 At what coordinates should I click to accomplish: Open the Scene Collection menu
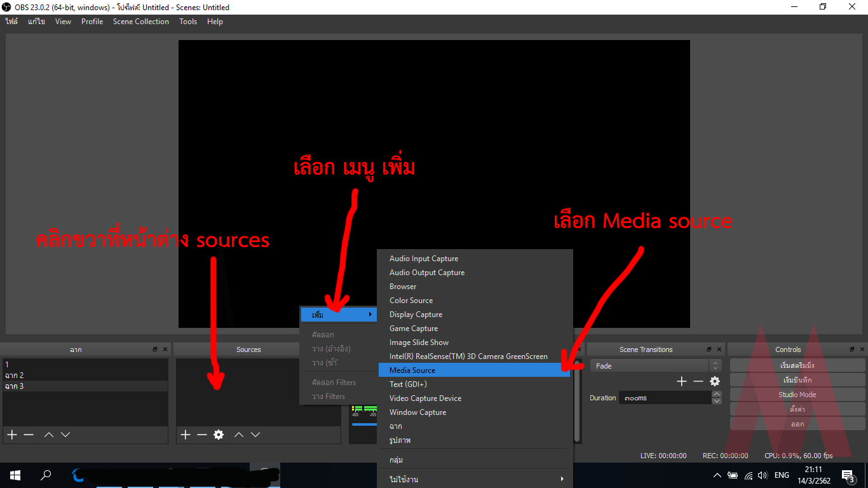tap(141, 22)
